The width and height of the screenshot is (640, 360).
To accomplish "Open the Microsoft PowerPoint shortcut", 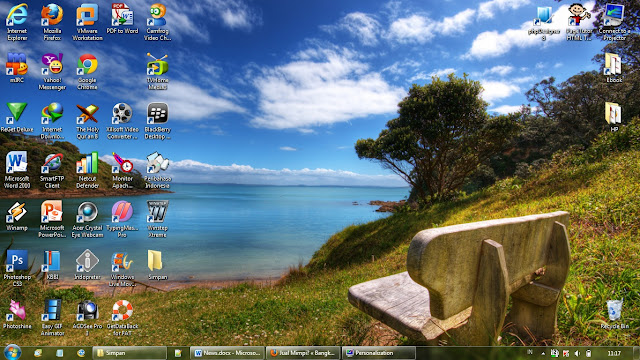I will coord(52,219).
